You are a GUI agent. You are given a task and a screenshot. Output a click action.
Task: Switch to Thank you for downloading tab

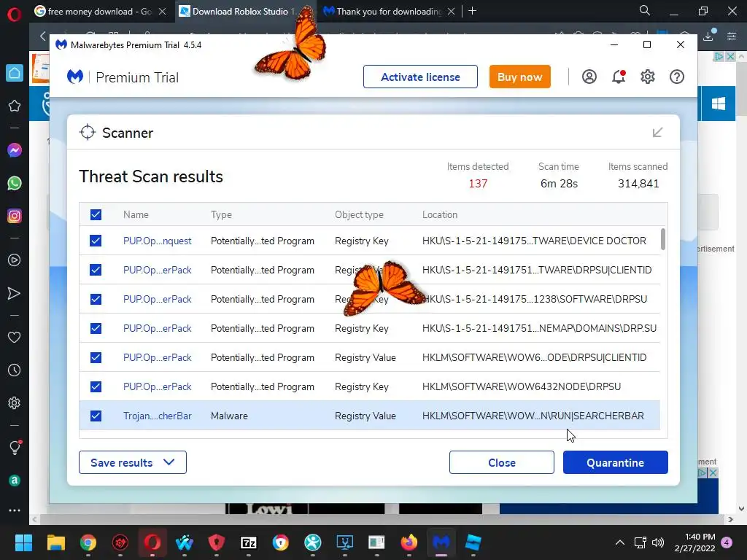(x=383, y=11)
